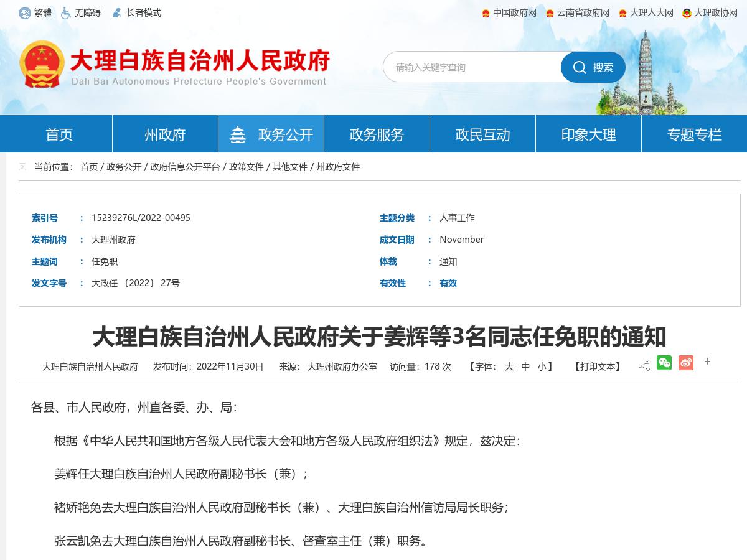Screen dimensions: 747x560
Task: Open the 首页 navigation tab
Action: [59, 133]
